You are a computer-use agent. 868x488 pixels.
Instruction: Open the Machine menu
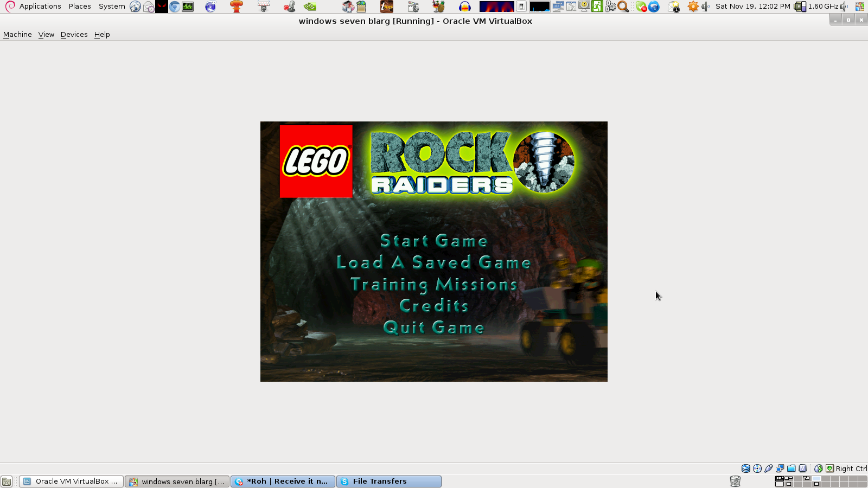coord(17,34)
